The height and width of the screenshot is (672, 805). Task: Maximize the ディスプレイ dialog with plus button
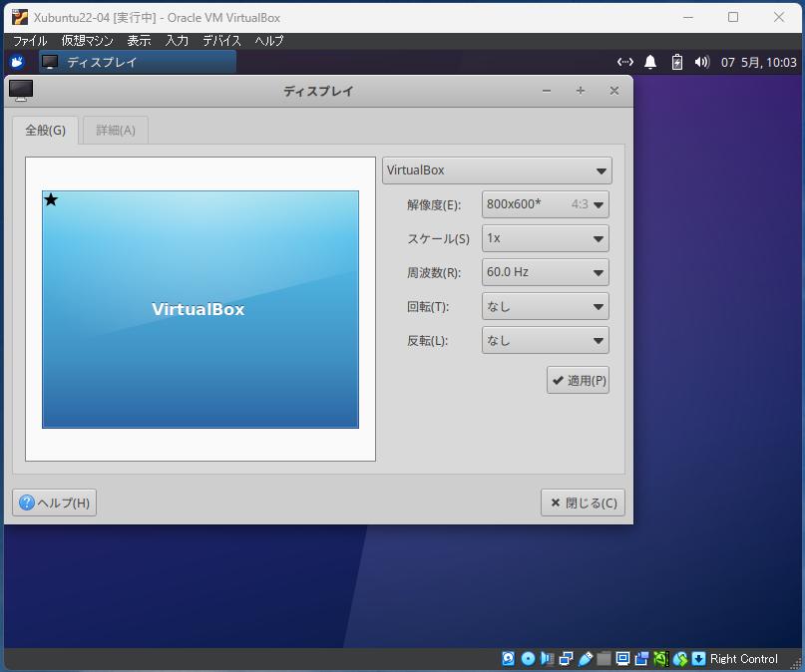[x=581, y=91]
